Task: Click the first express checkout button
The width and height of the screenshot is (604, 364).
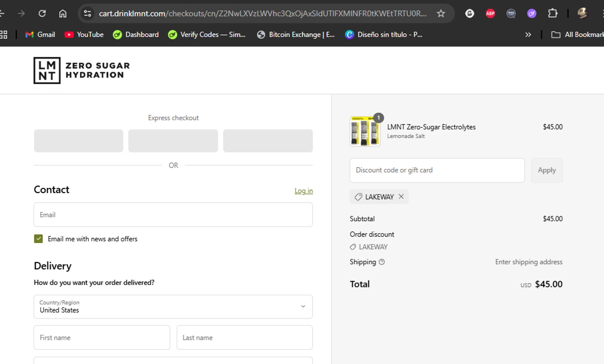Action: [79, 141]
